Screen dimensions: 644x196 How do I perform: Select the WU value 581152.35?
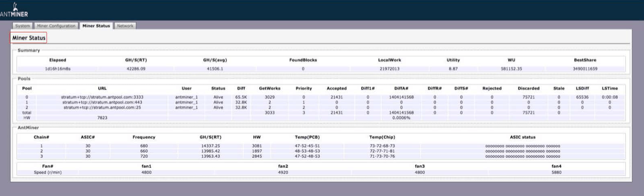pyautogui.click(x=511, y=69)
